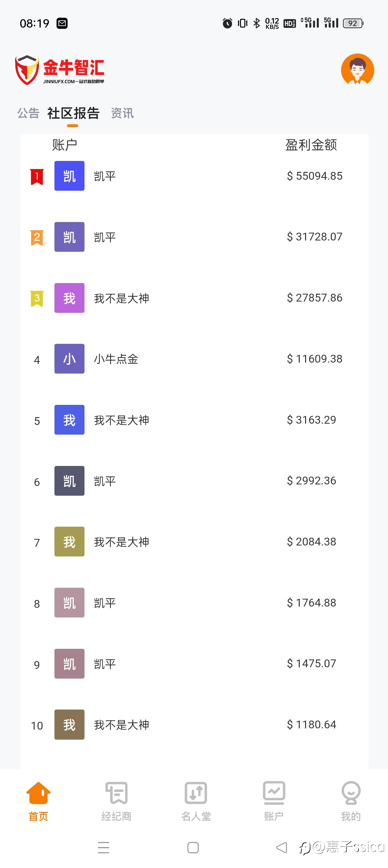
Task: Tap the purple 我 avatar at rank 3
Action: click(x=69, y=298)
